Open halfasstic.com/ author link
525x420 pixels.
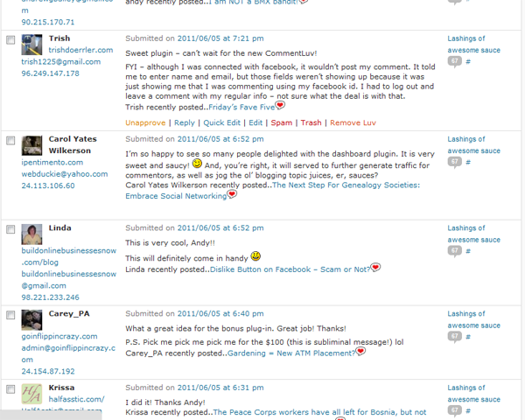(x=76, y=399)
